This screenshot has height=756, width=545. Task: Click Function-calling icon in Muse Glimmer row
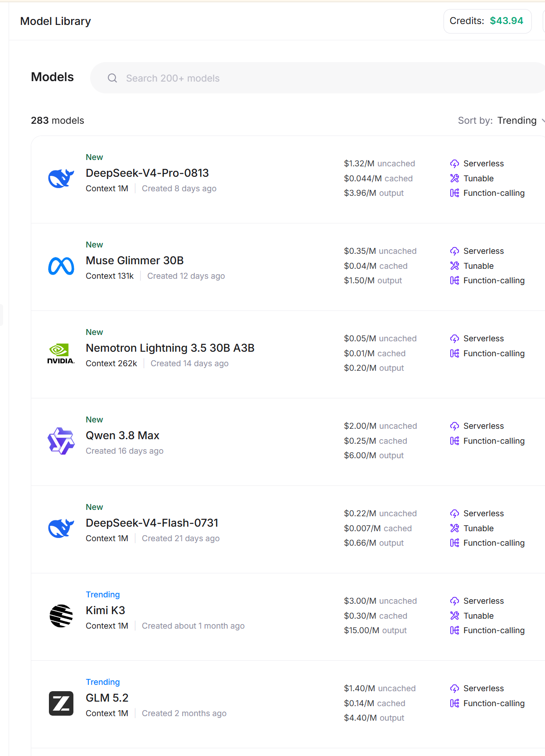[x=454, y=281]
